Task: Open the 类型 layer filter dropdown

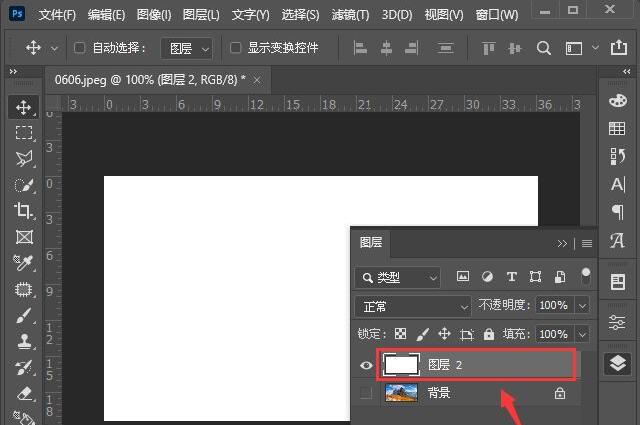Action: pyautogui.click(x=398, y=278)
